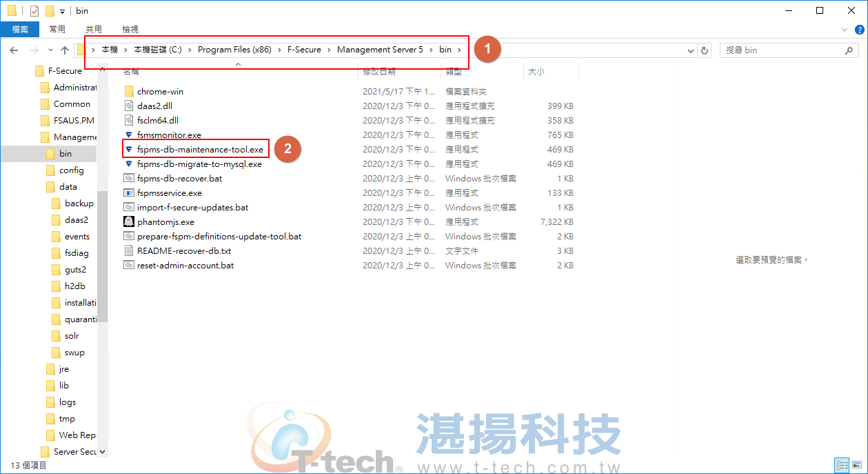868x474 pixels.
Task: Select the h2db folder in tree
Action: pyautogui.click(x=69, y=286)
